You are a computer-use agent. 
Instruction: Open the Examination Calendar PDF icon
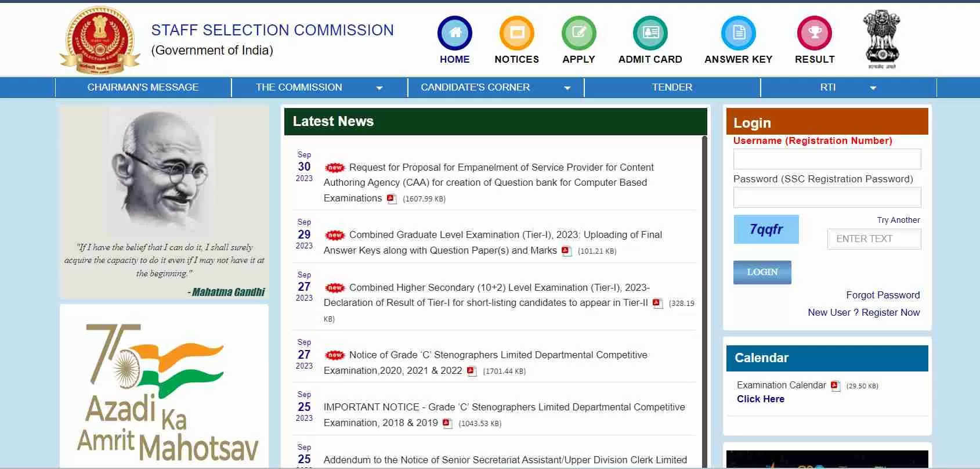[x=836, y=386]
